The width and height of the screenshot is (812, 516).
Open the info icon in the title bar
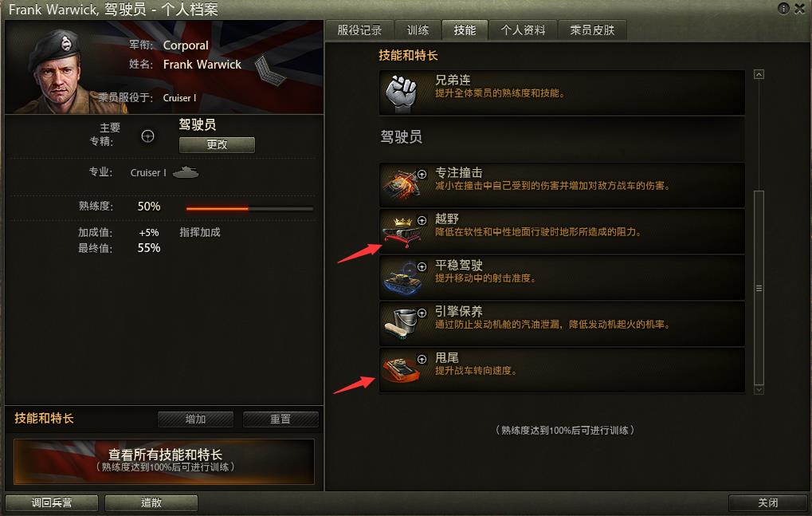pos(783,8)
